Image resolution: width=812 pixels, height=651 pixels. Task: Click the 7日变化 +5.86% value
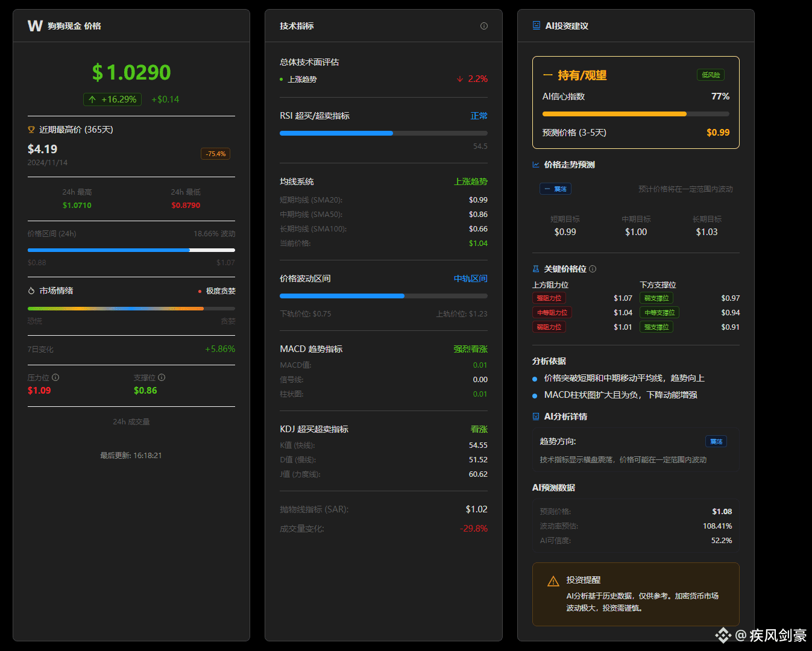click(x=220, y=349)
